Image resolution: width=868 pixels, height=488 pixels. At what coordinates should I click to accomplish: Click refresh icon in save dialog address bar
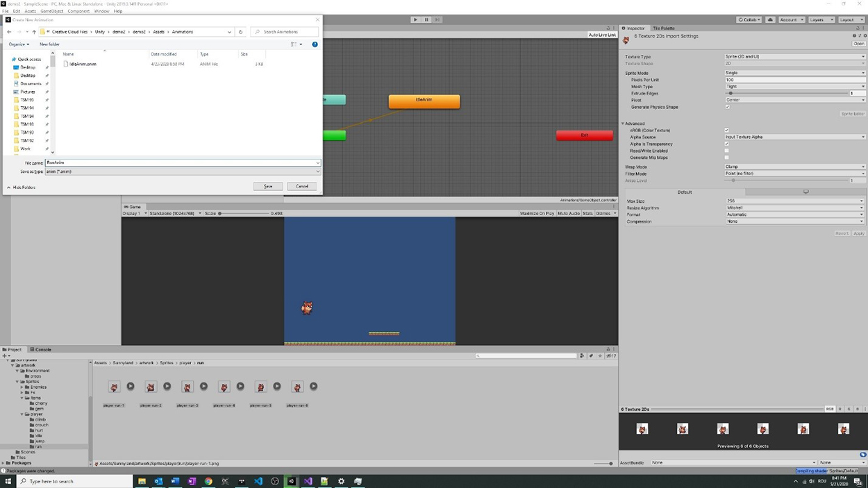[241, 32]
